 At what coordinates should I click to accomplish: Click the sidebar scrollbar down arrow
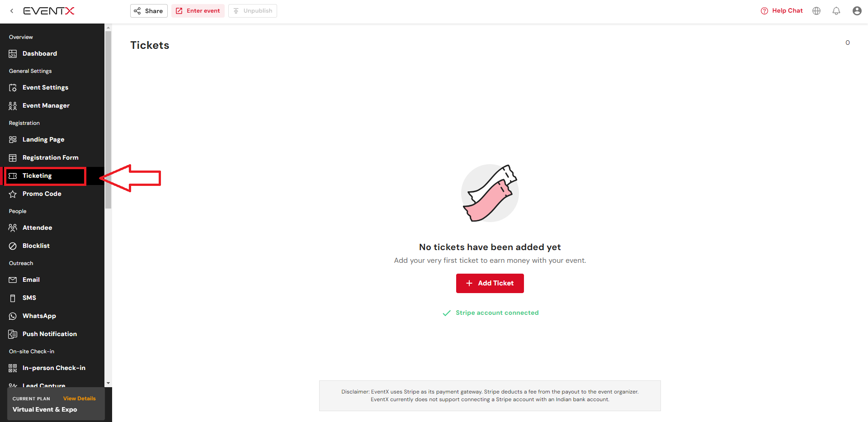pos(108,383)
